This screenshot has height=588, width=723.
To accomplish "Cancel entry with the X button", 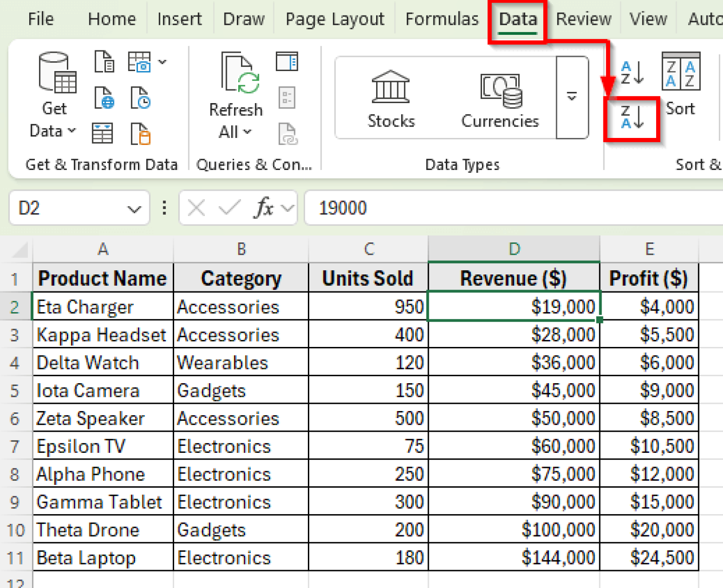I will (196, 208).
